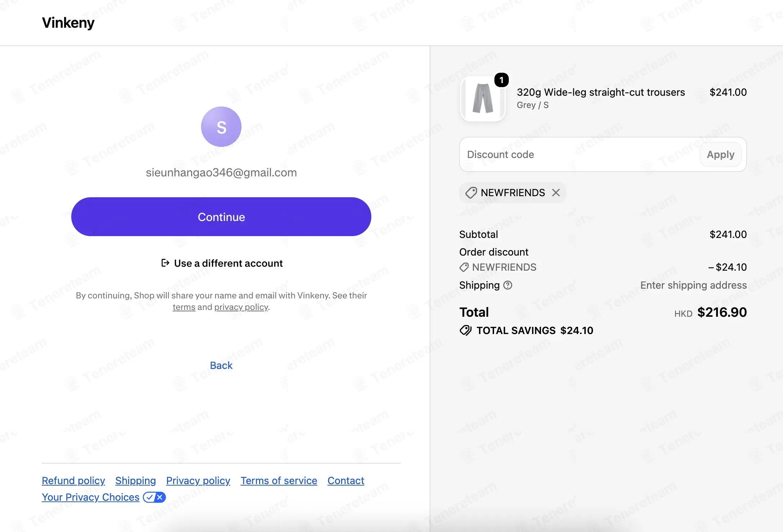
Task: Click the Continue button
Action: 221,217
